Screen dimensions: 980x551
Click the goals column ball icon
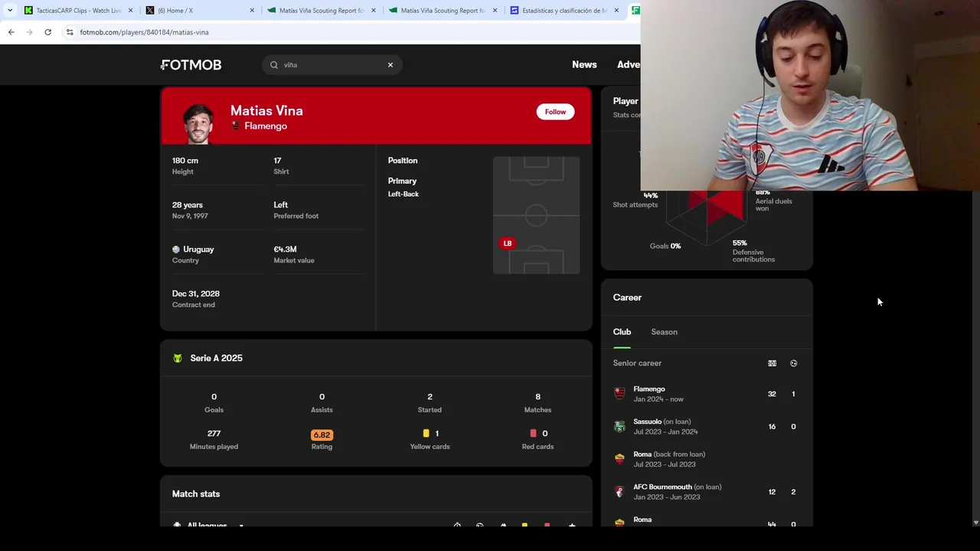pos(793,364)
